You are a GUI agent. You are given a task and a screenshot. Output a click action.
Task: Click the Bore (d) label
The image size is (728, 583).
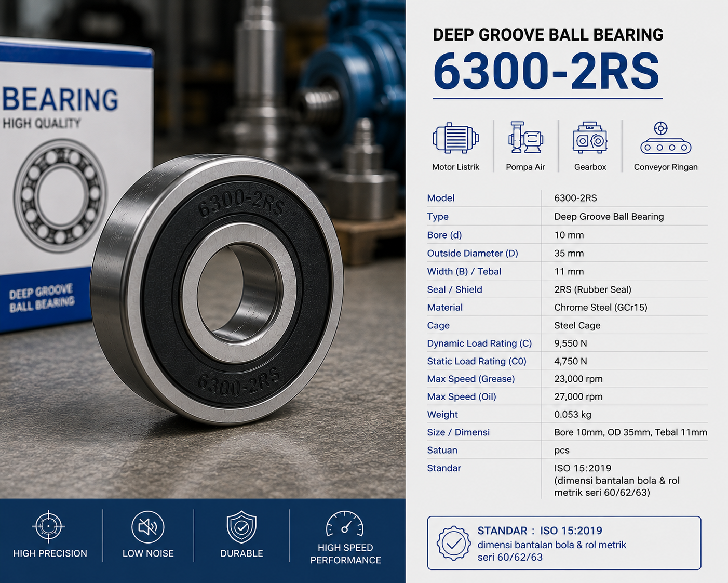point(444,235)
